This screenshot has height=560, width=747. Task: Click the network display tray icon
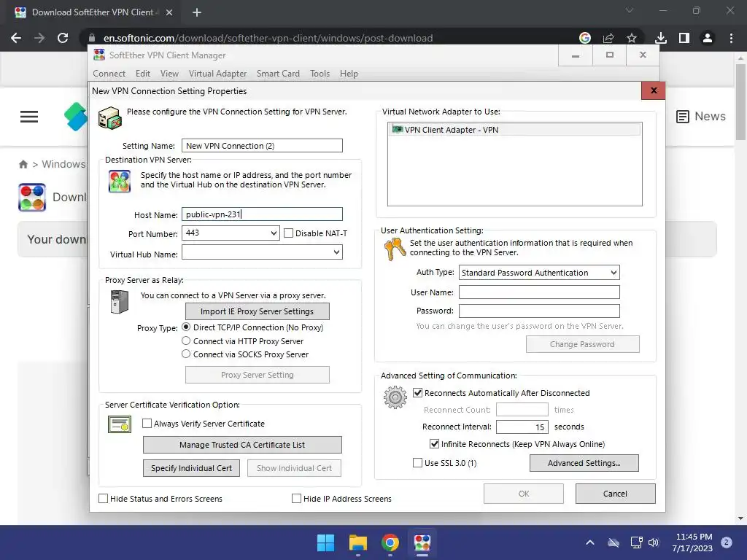[x=636, y=542]
